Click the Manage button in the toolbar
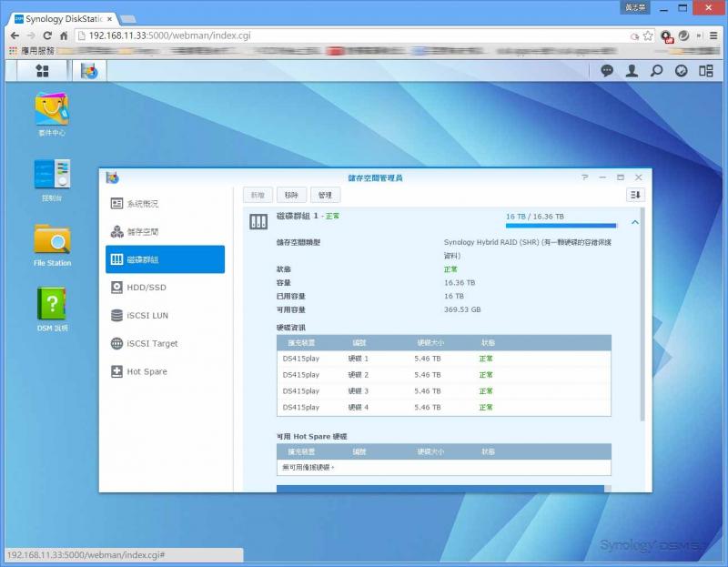The width and height of the screenshot is (728, 567). pyautogui.click(x=325, y=195)
